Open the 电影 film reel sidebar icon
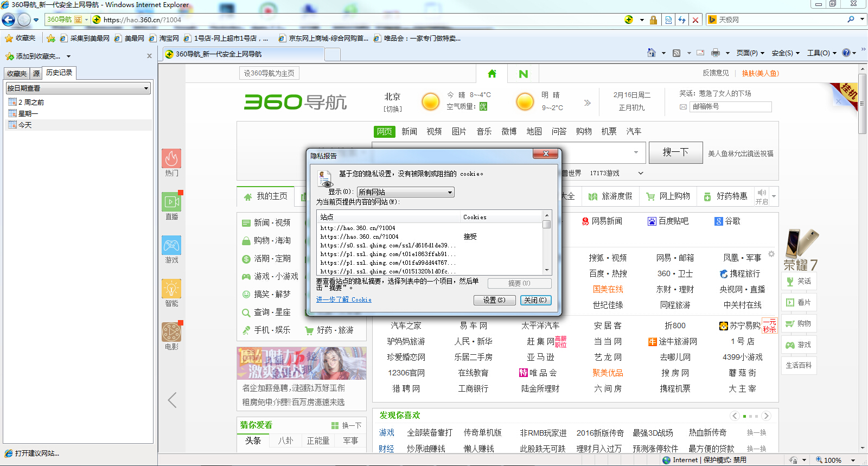This screenshot has width=868, height=466. [x=171, y=332]
